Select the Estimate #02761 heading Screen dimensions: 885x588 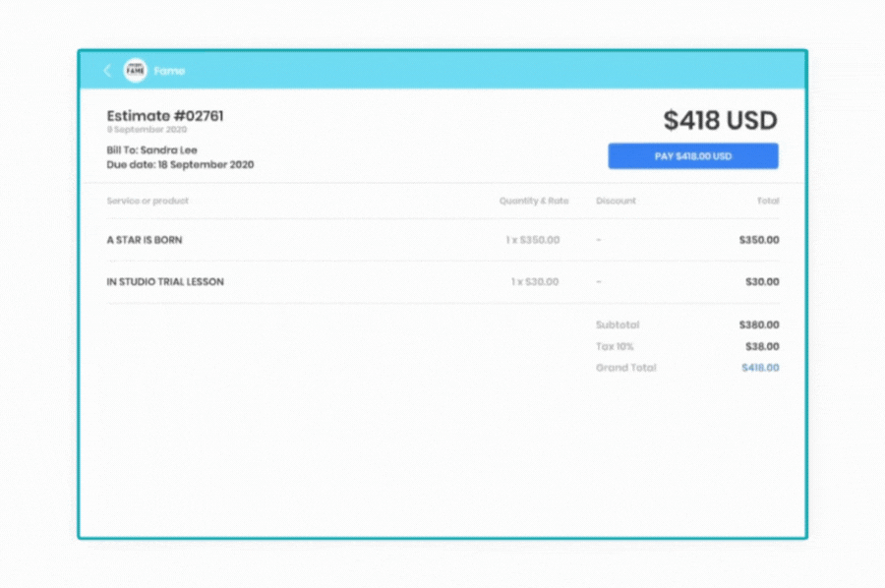pyautogui.click(x=165, y=116)
